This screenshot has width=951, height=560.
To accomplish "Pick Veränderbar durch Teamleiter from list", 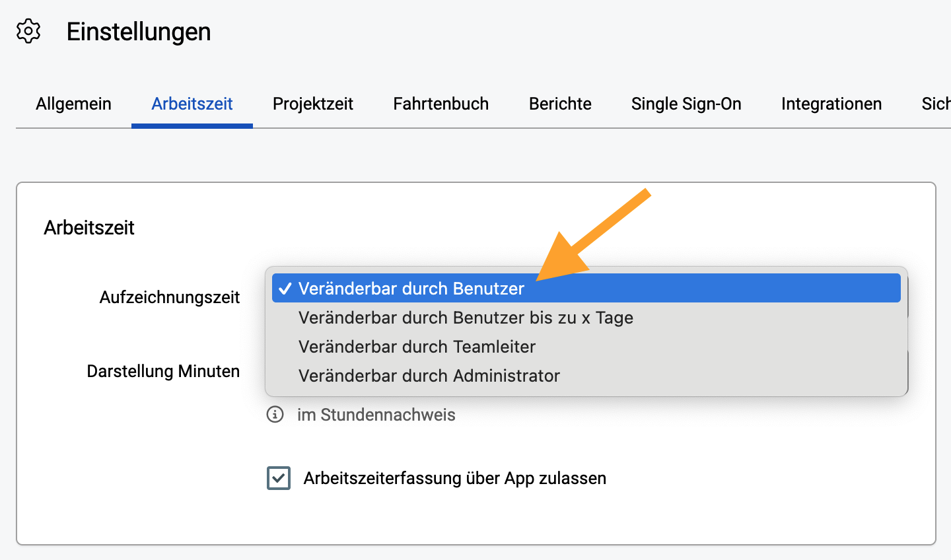I will (586, 347).
